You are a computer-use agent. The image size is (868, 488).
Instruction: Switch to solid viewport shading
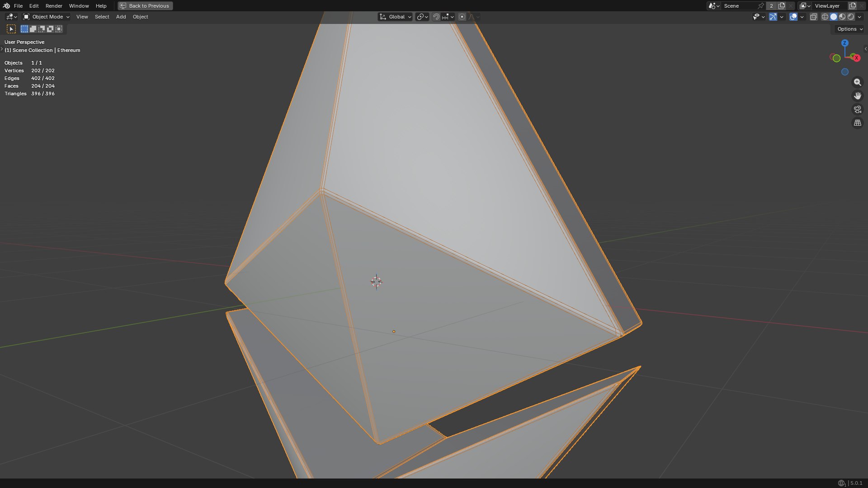834,17
